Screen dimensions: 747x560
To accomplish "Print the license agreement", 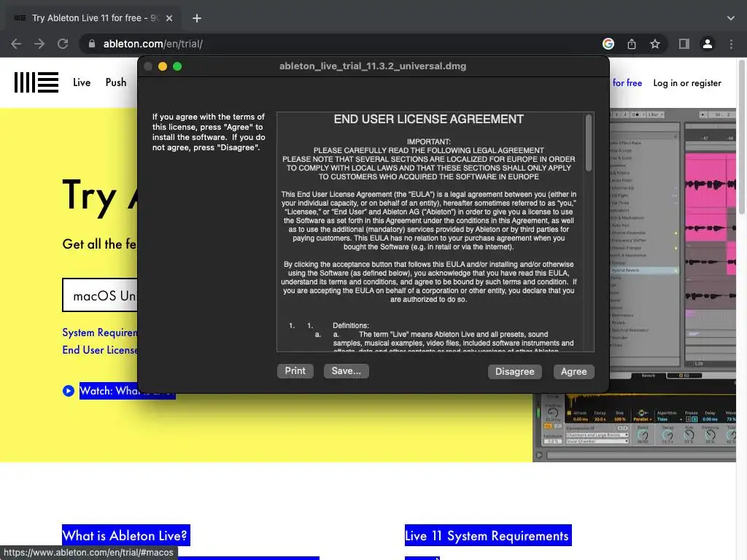I will coord(295,371).
